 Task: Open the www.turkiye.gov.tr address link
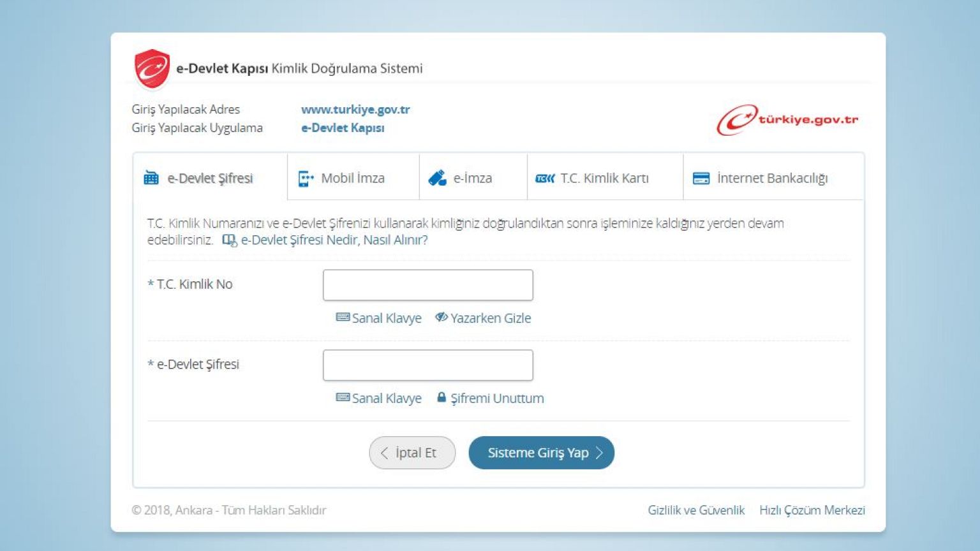coord(355,110)
